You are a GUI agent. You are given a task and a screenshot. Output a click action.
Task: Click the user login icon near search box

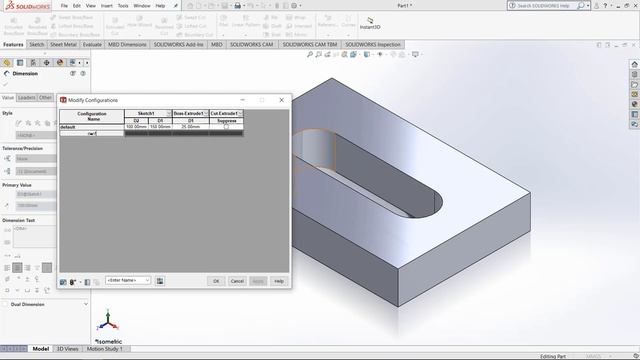[x=596, y=6]
